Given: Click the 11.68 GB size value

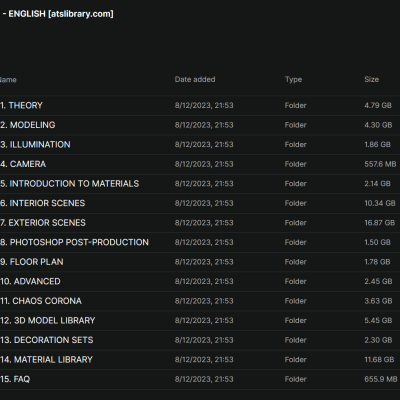Looking at the screenshot, I should 379,360.
